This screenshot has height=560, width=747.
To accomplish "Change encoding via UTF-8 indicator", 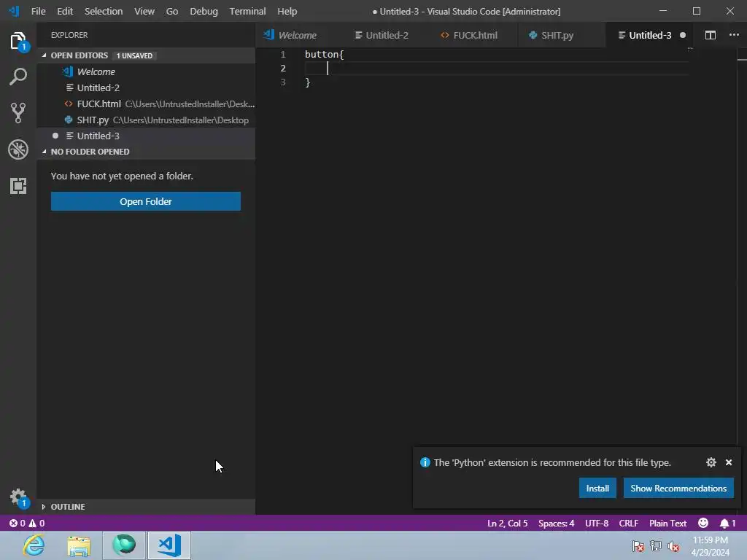I will (597, 524).
